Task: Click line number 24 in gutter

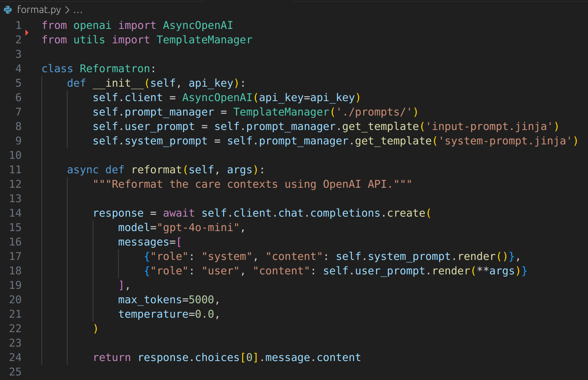Action: tap(15, 358)
